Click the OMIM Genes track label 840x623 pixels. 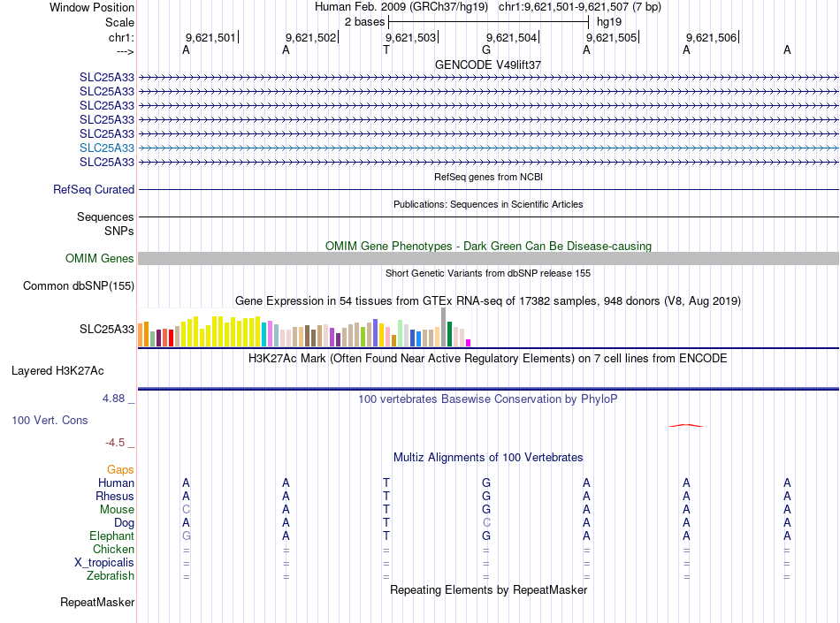tap(100, 259)
